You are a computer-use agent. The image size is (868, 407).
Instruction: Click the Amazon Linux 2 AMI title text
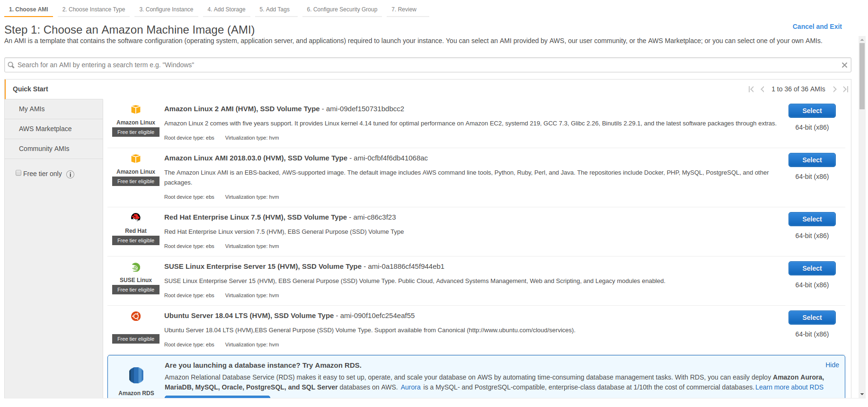click(242, 109)
